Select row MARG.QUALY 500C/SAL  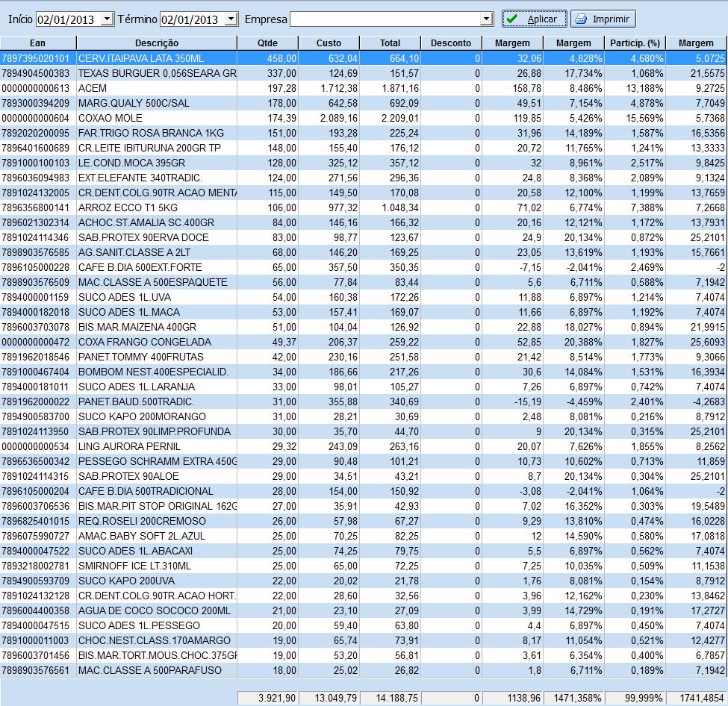point(363,103)
